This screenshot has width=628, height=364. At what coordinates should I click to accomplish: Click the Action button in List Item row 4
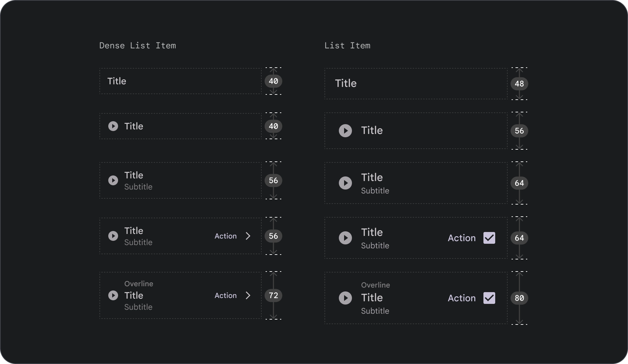(x=461, y=238)
